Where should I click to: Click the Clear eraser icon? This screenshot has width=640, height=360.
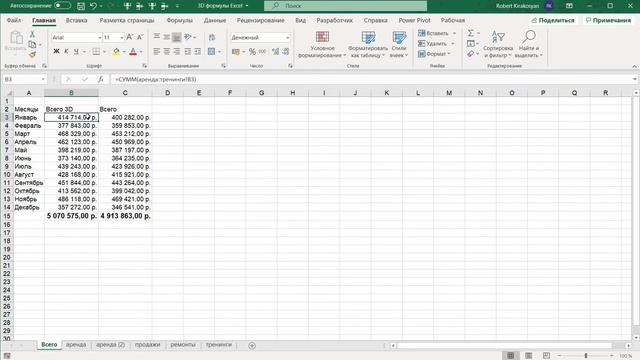click(x=471, y=54)
